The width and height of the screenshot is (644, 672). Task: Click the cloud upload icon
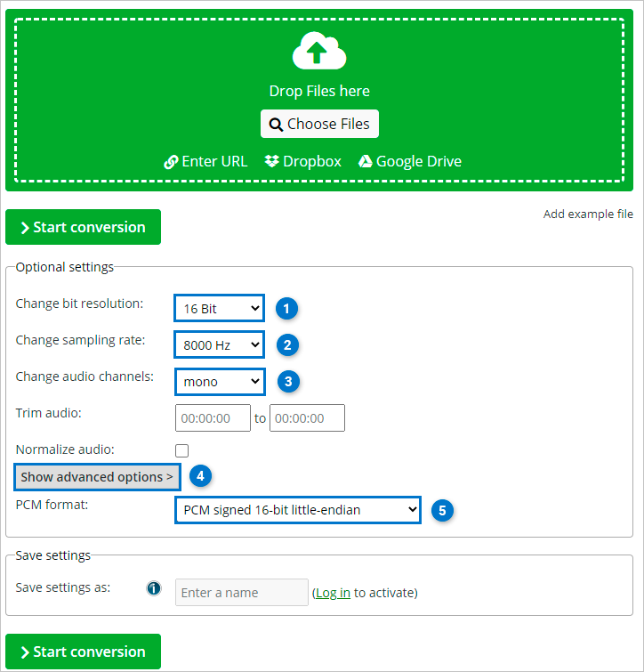(x=318, y=52)
